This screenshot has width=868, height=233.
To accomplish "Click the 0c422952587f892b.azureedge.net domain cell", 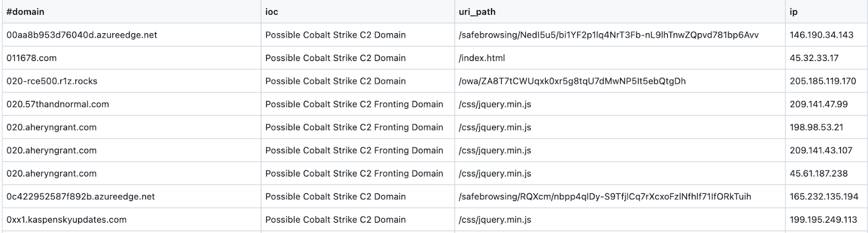I will [x=81, y=197].
